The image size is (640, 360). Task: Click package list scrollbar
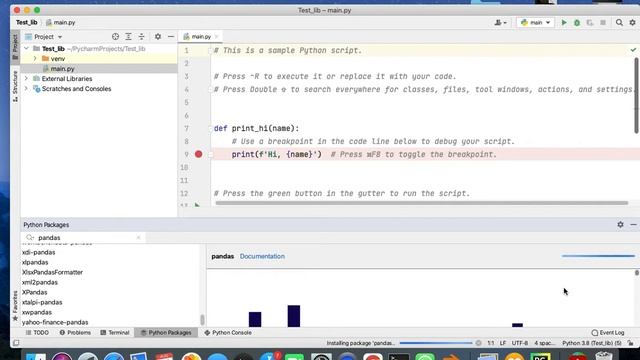tap(202, 320)
